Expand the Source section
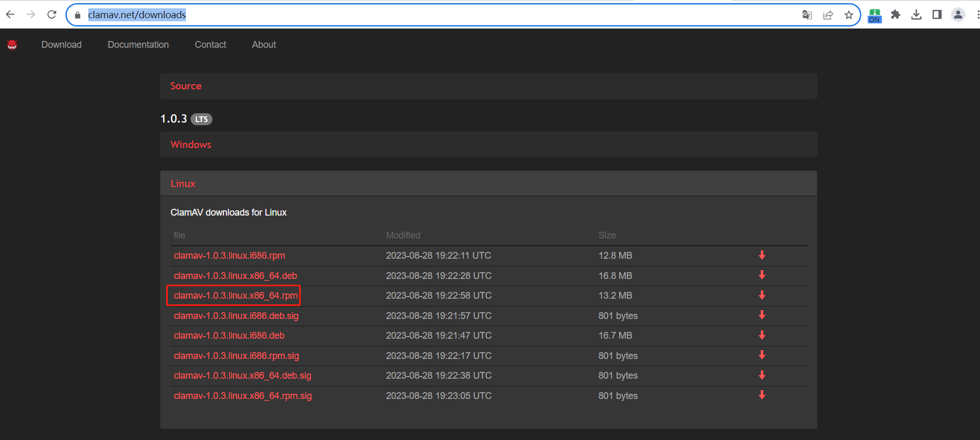This screenshot has width=980, height=440. pos(488,86)
